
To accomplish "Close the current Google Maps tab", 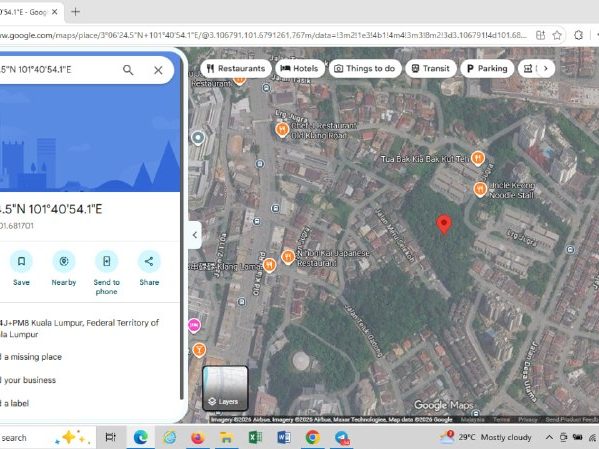I will (55, 12).
